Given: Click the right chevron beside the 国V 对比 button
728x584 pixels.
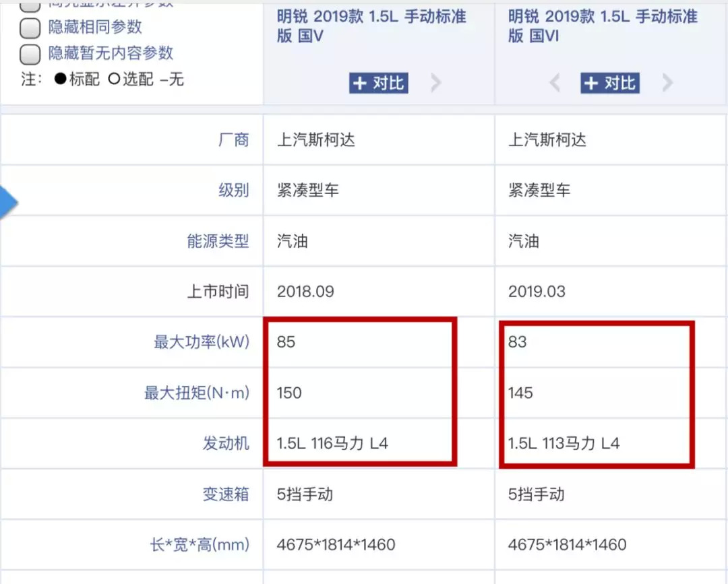Looking at the screenshot, I should pyautogui.click(x=435, y=83).
